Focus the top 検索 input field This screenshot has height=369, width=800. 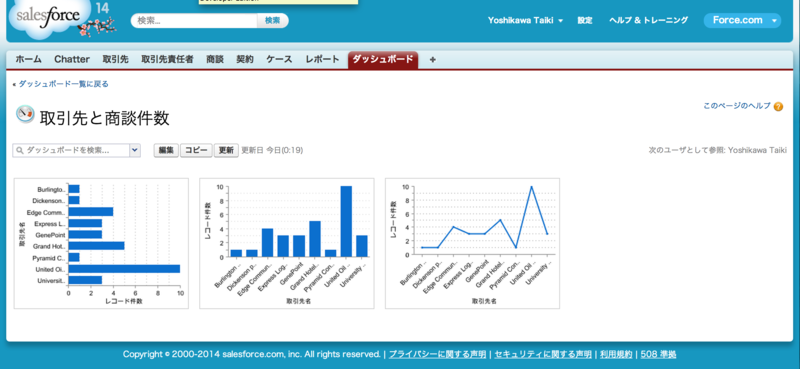pyautogui.click(x=194, y=20)
